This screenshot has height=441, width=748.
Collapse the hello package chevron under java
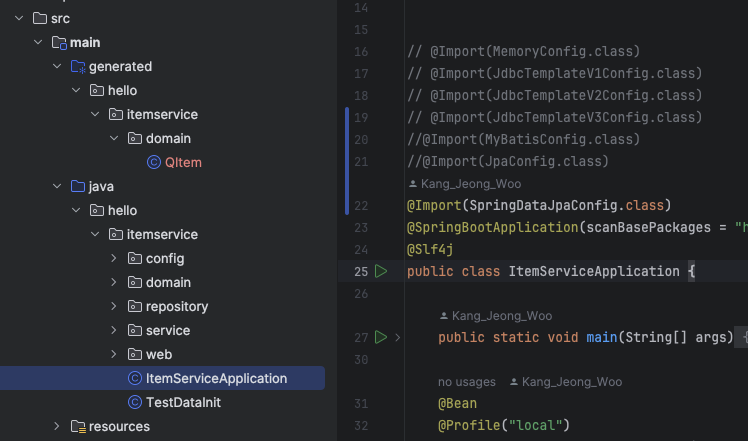point(76,210)
